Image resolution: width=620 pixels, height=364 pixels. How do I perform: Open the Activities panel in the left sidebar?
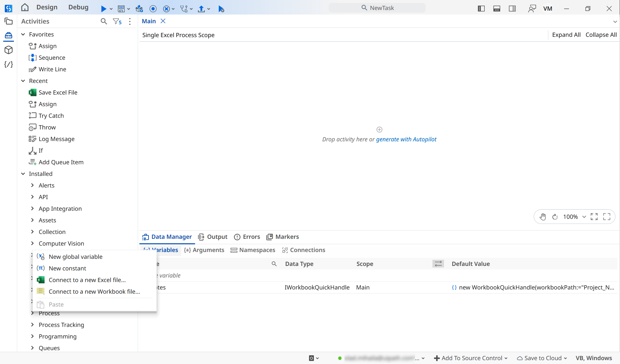click(x=8, y=35)
